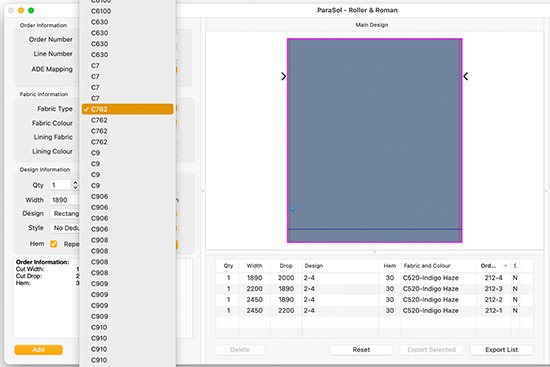Focus the Width field showing 1890
Image resolution: width=550 pixels, height=367 pixels.
pos(65,200)
